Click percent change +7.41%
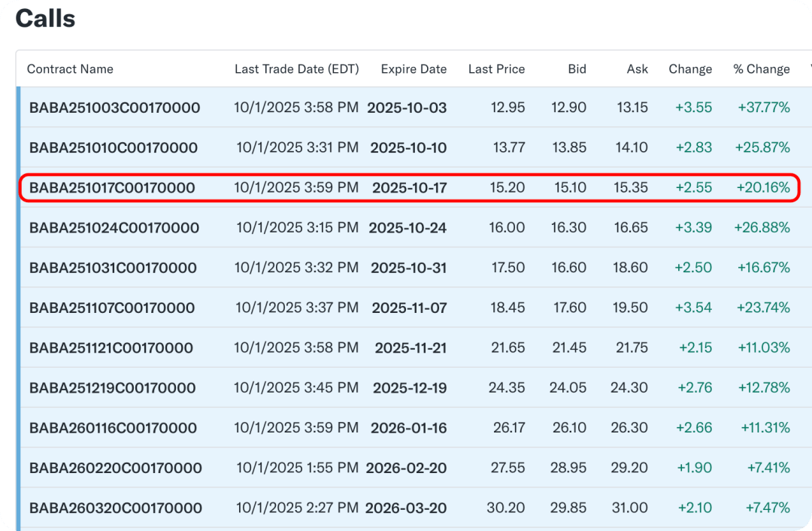 (x=768, y=468)
